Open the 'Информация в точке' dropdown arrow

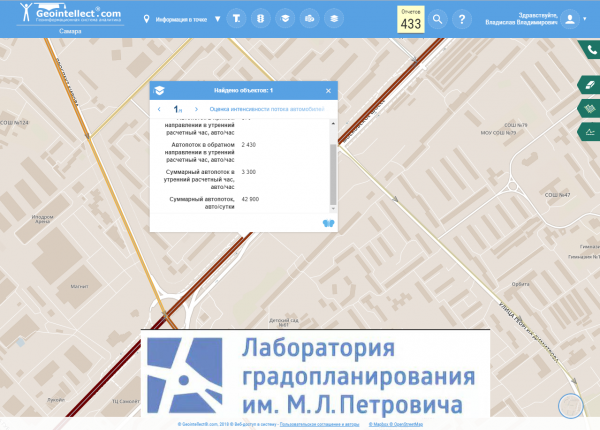click(x=217, y=19)
